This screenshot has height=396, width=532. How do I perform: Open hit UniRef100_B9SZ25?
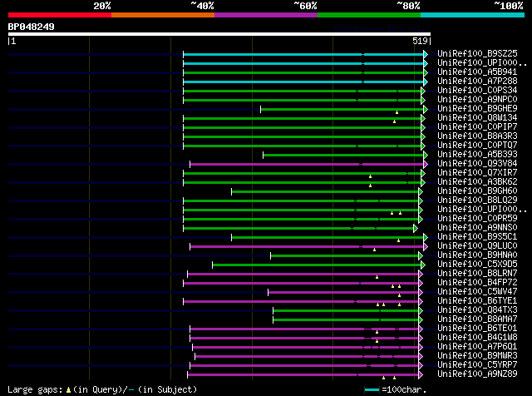point(477,54)
